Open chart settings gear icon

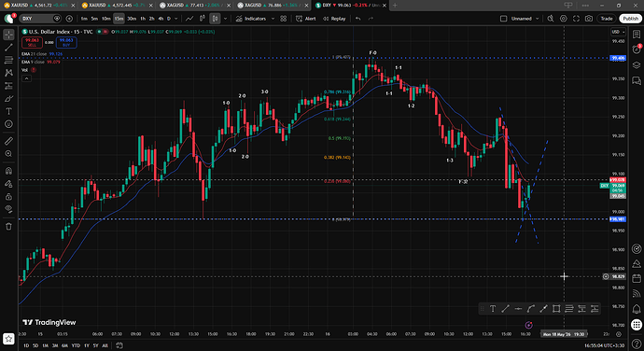pos(564,19)
